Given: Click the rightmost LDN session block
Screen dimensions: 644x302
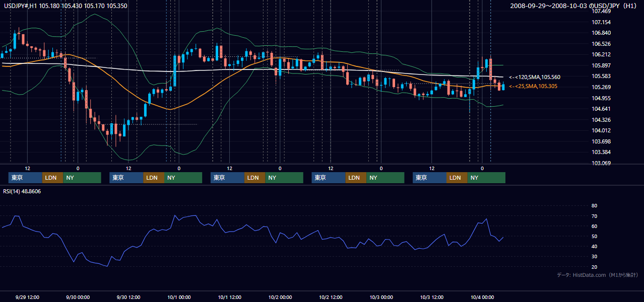Looking at the screenshot, I should 457,178.
